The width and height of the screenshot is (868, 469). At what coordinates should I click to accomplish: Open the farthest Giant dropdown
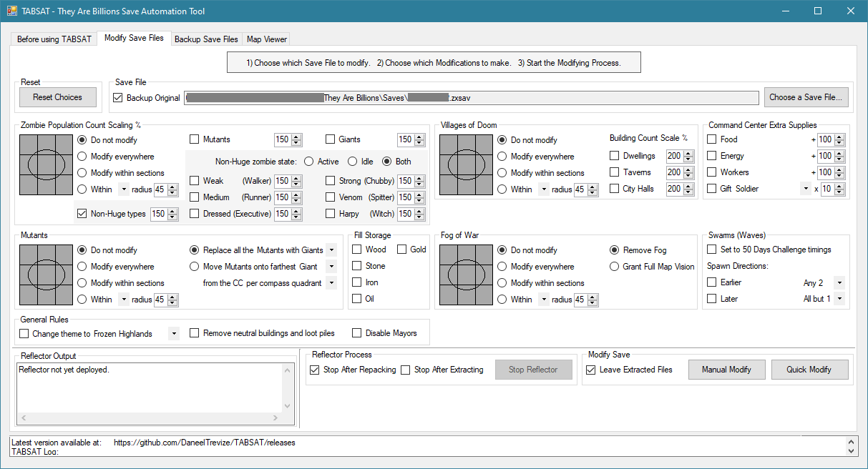(x=331, y=267)
